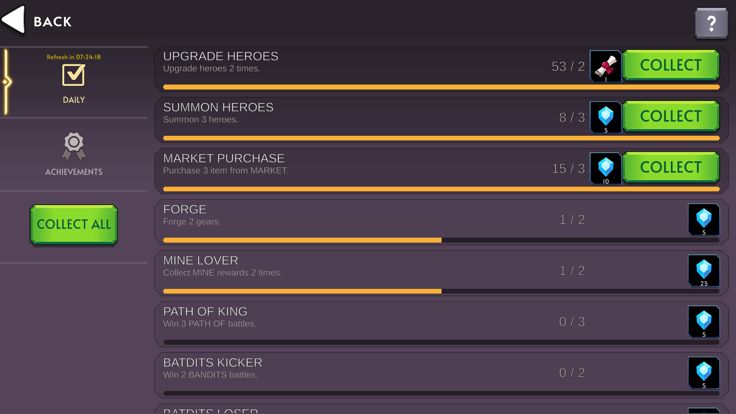
Task: Tap the back arrow icon
Action: [14, 20]
